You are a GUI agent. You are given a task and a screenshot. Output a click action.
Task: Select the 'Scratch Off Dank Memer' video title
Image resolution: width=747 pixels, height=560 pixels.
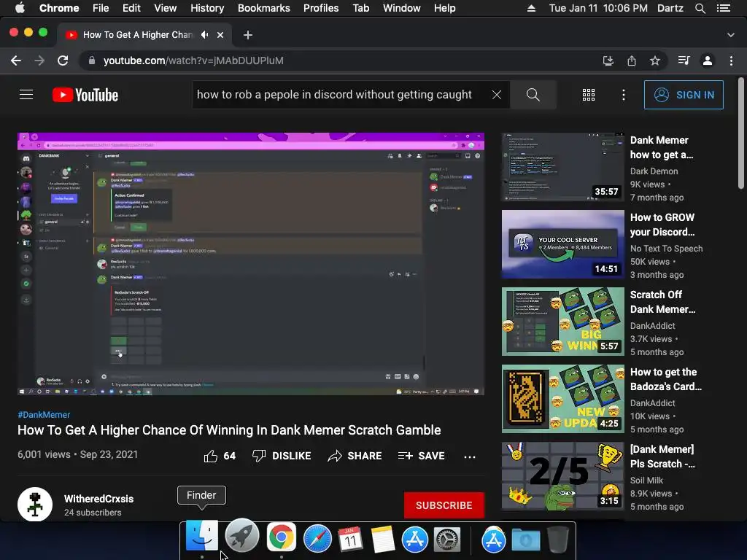(x=662, y=302)
